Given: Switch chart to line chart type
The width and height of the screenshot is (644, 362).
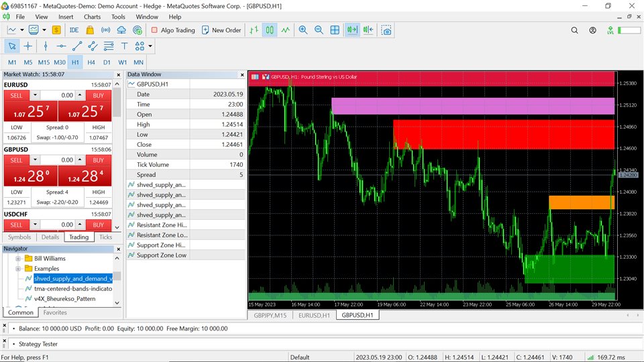Looking at the screenshot, I should click(x=286, y=30).
